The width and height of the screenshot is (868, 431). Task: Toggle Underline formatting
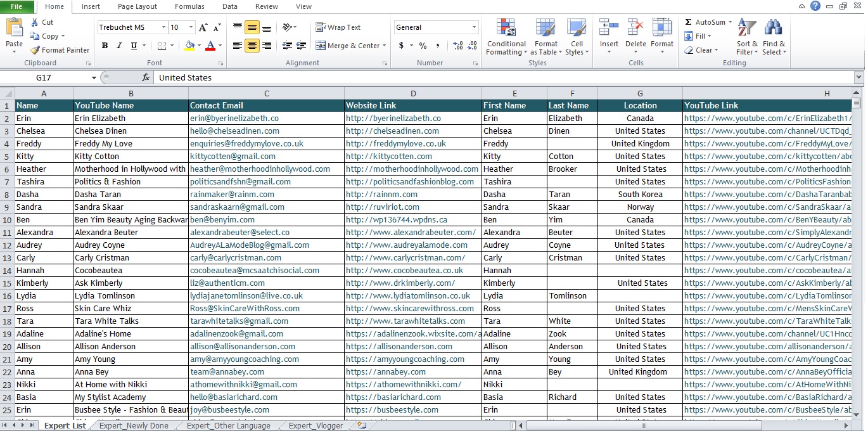coord(134,46)
